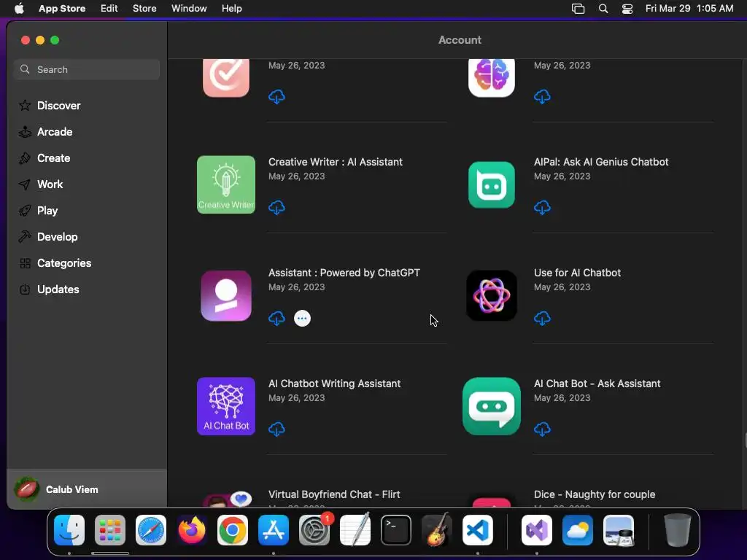Open Virtual Boyfriend Chat - Flirt title
Viewport: 747px width, 560px height.
pos(334,494)
